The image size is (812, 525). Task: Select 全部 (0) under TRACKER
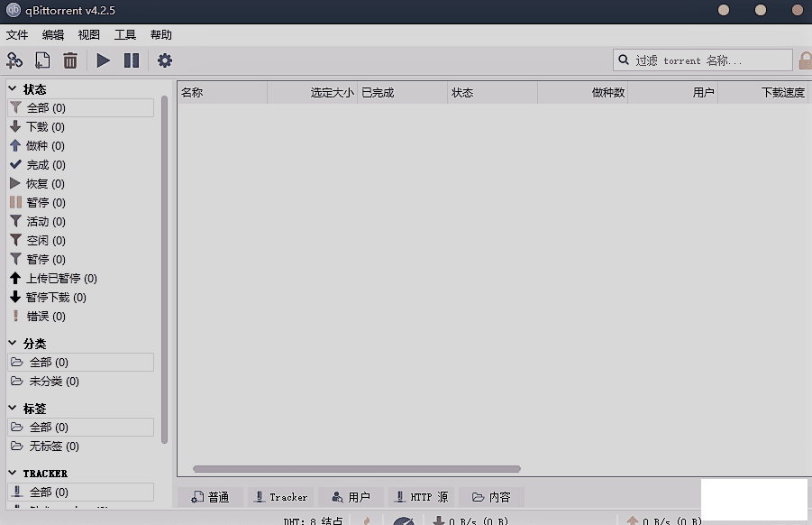81,493
